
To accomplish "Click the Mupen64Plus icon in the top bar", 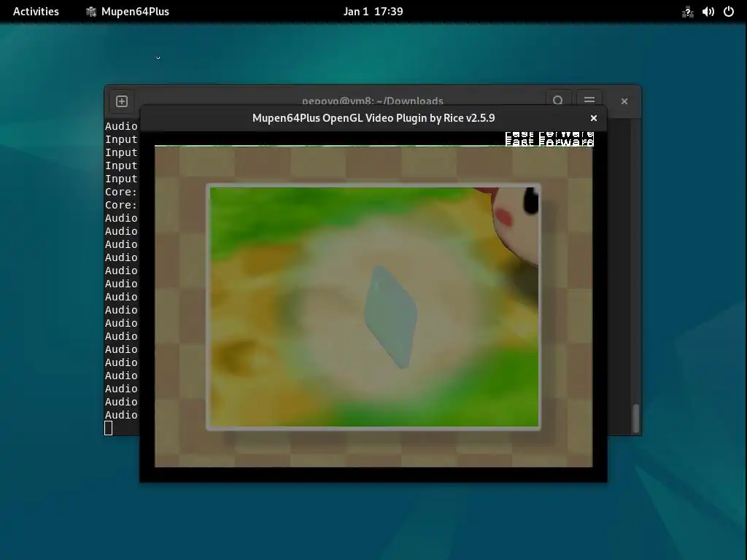I will pos(91,12).
